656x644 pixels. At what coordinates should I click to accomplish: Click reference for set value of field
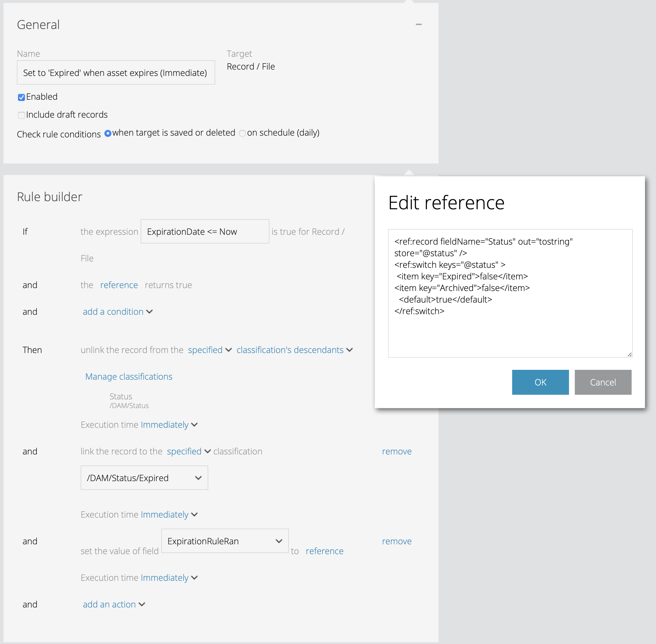coord(324,551)
